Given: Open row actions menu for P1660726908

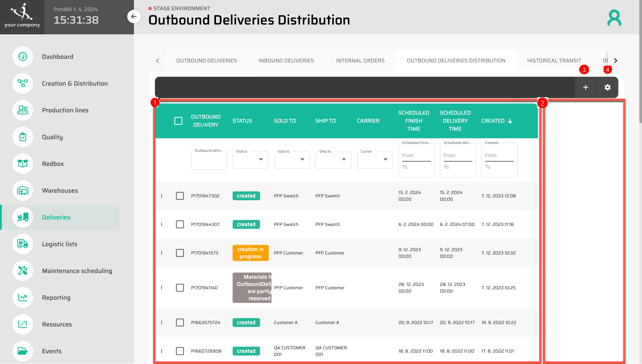Looking at the screenshot, I should [x=162, y=351].
